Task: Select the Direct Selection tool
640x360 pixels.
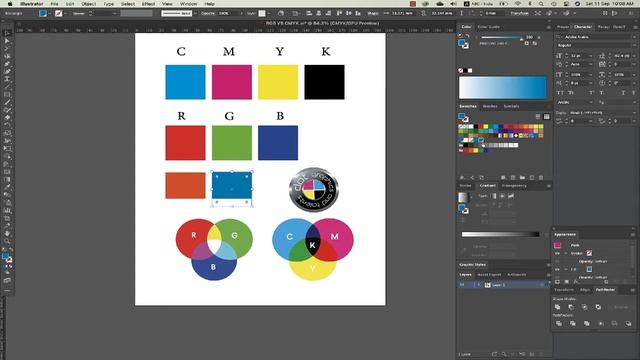Action: (x=7, y=41)
